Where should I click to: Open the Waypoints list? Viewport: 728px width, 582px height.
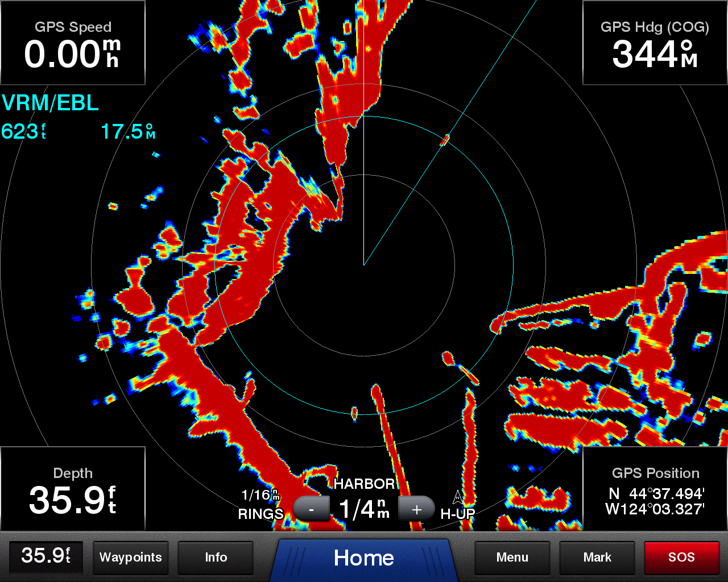[x=130, y=558]
